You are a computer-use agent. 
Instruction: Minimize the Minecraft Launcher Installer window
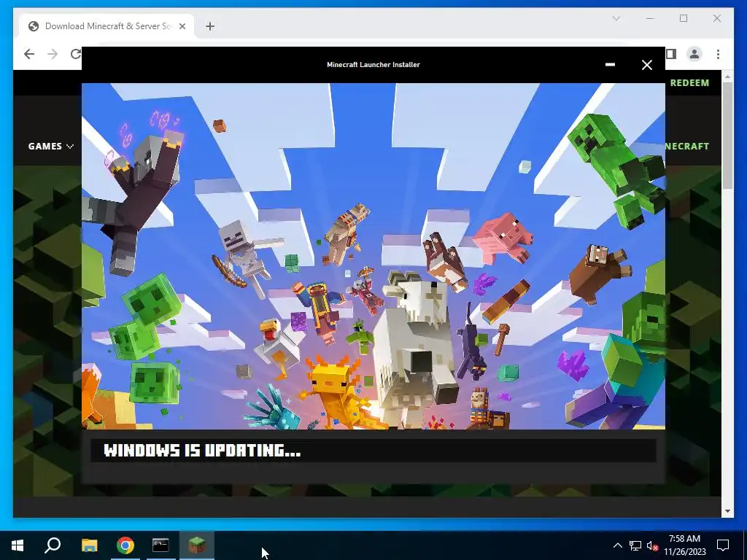(x=610, y=64)
